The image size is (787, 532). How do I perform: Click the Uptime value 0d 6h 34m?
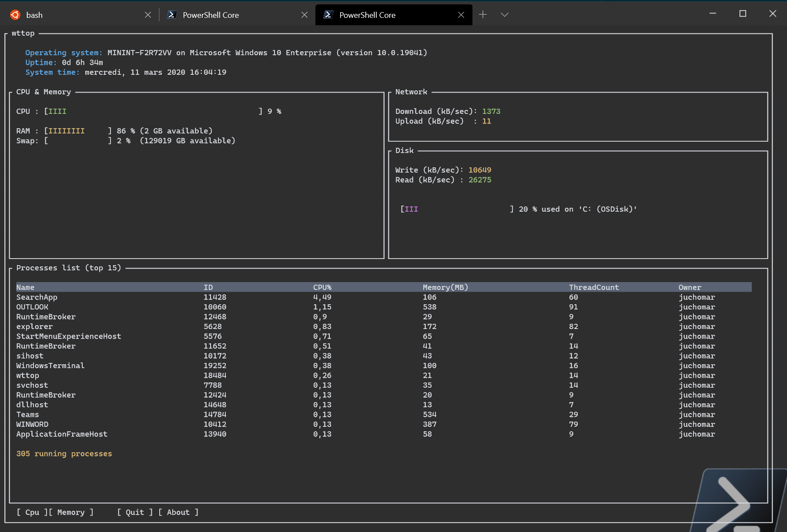click(83, 63)
